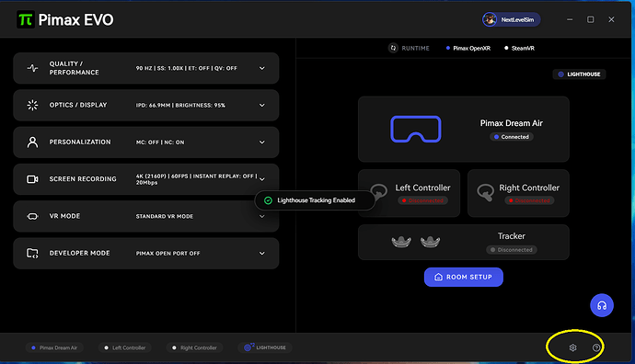Click the Quality / Performance waveform icon

pos(32,68)
